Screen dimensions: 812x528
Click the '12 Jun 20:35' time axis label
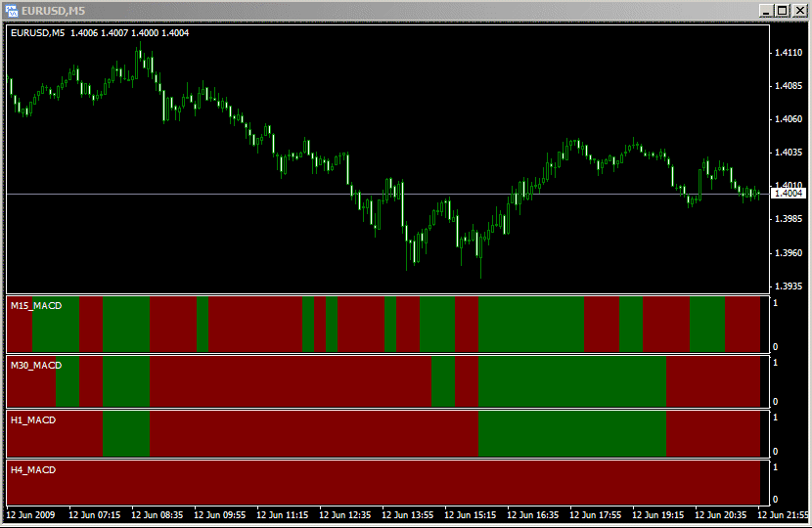[720, 515]
